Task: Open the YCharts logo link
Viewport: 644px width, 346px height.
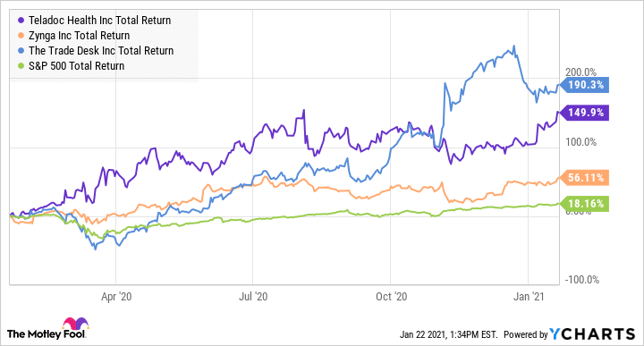Action: [x=592, y=334]
